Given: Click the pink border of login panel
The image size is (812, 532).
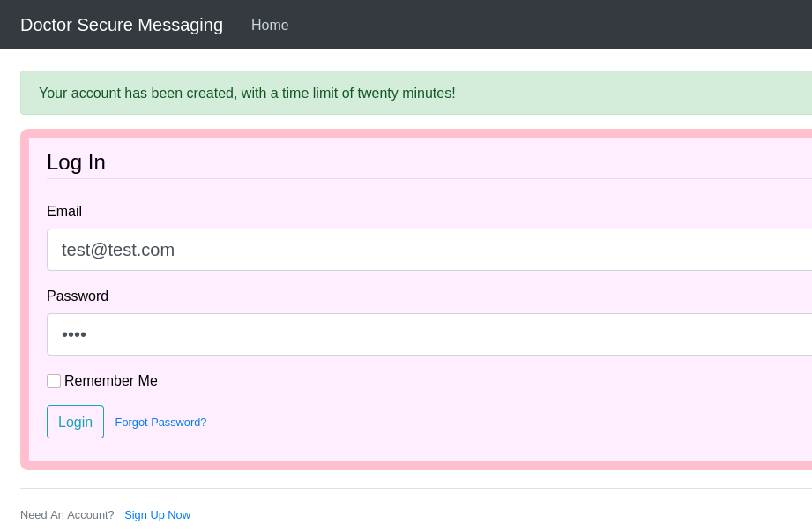Looking at the screenshot, I should [25, 300].
